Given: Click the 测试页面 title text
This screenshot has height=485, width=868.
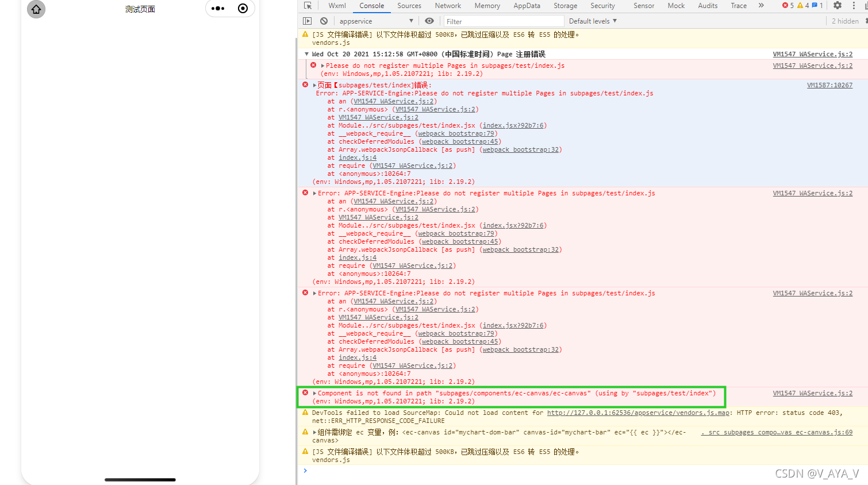Looking at the screenshot, I should click(x=140, y=9).
